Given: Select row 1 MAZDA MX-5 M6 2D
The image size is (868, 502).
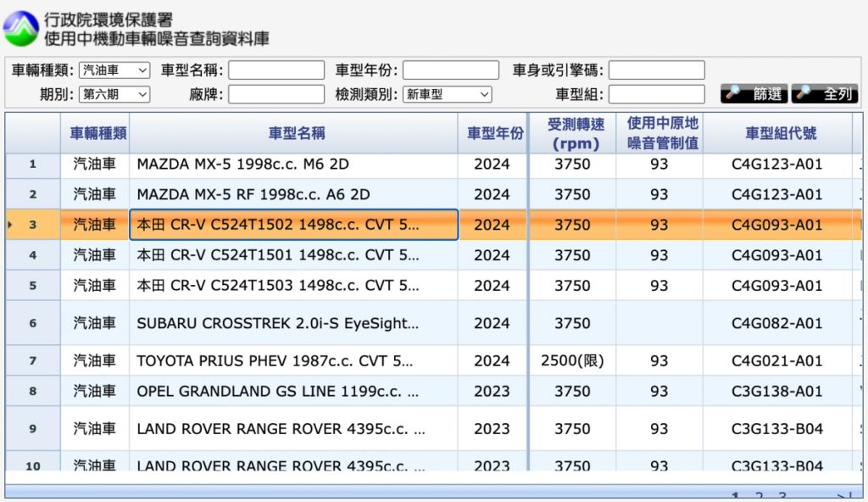Looking at the screenshot, I should [433, 164].
